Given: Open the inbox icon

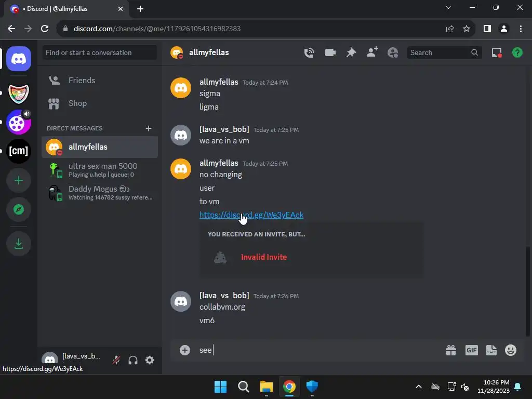Looking at the screenshot, I should pos(497,52).
